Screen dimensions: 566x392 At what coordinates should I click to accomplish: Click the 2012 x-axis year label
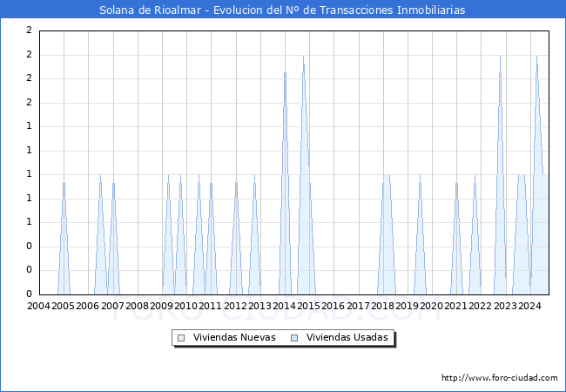pyautogui.click(x=235, y=306)
